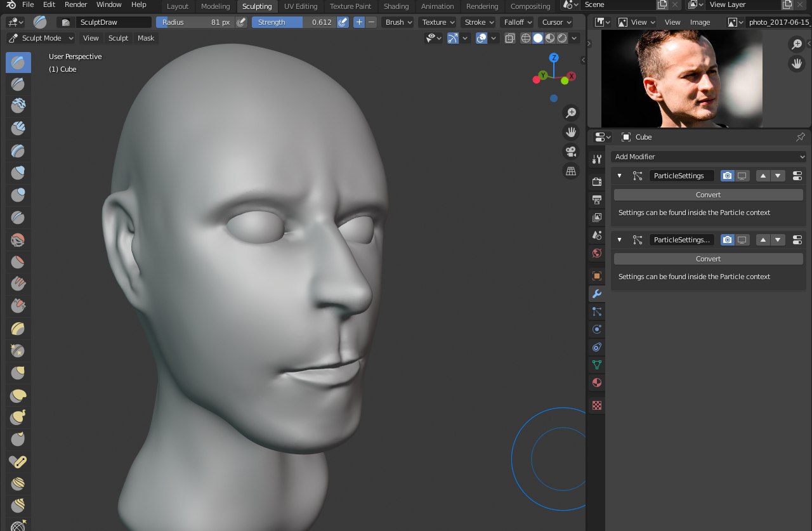The width and height of the screenshot is (812, 531).
Task: Select the Clay brush tool
Action: (18, 106)
